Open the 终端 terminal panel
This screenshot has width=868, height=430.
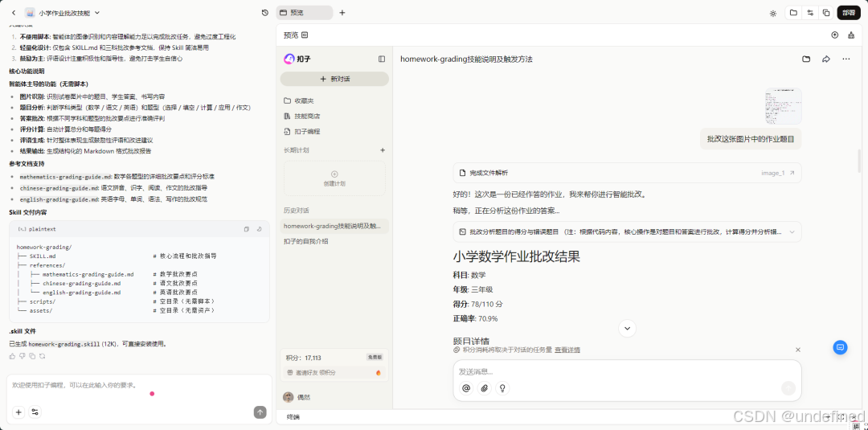click(293, 416)
